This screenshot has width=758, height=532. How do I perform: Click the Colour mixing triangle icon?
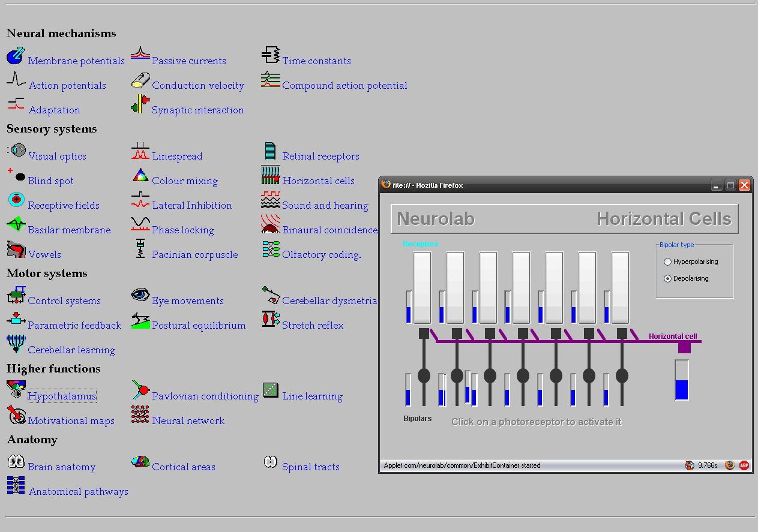140,176
